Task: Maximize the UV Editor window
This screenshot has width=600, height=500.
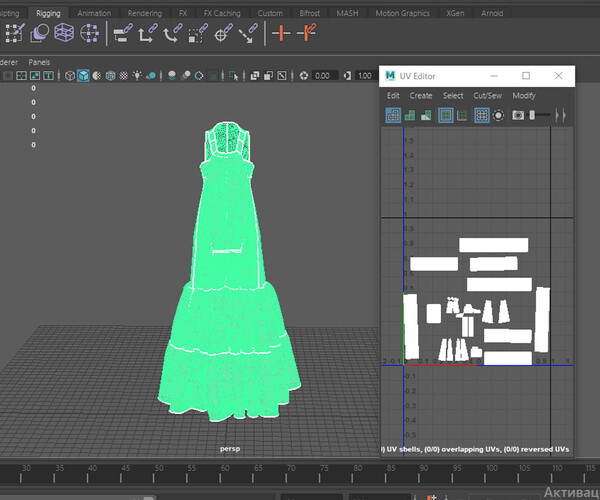Action: 526,76
